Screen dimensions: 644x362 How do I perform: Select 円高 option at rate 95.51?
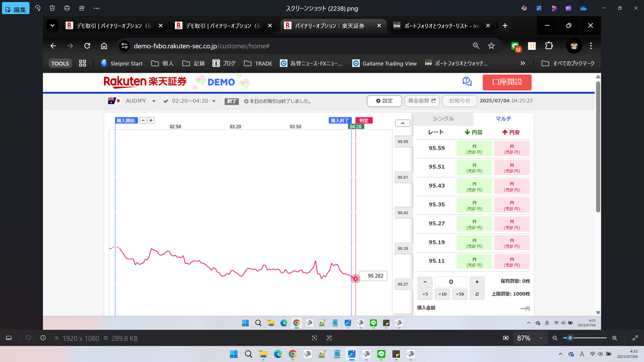point(474,167)
